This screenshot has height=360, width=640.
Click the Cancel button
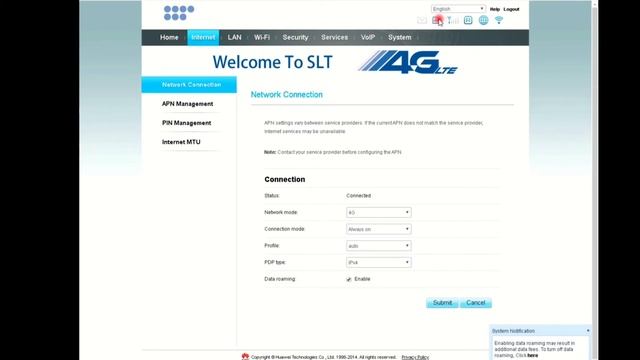coord(476,303)
